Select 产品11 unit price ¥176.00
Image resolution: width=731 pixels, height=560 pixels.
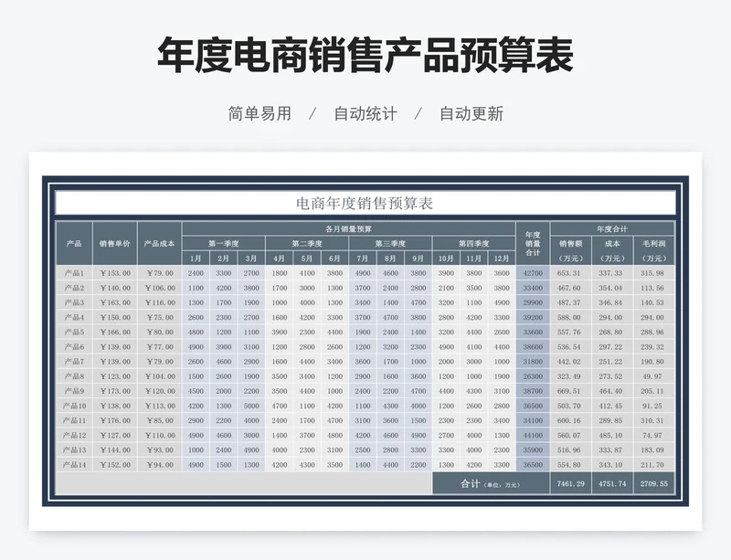115,420
